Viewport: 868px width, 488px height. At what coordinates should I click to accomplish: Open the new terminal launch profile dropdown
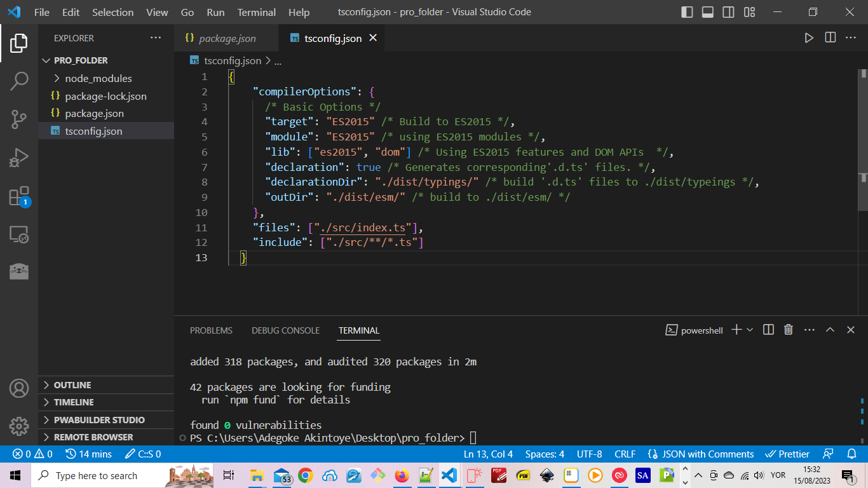pyautogui.click(x=750, y=330)
